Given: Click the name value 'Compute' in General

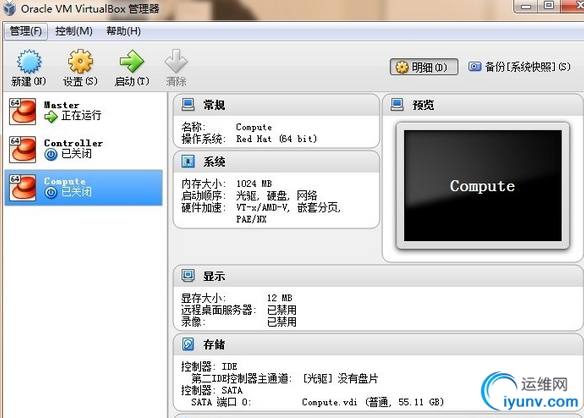Looking at the screenshot, I should [254, 127].
